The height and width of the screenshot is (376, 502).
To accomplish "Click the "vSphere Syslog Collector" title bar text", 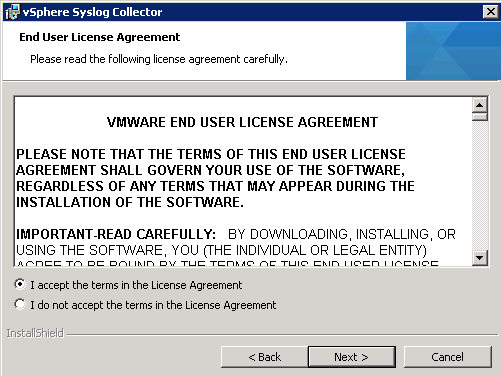I will coord(92,12).
